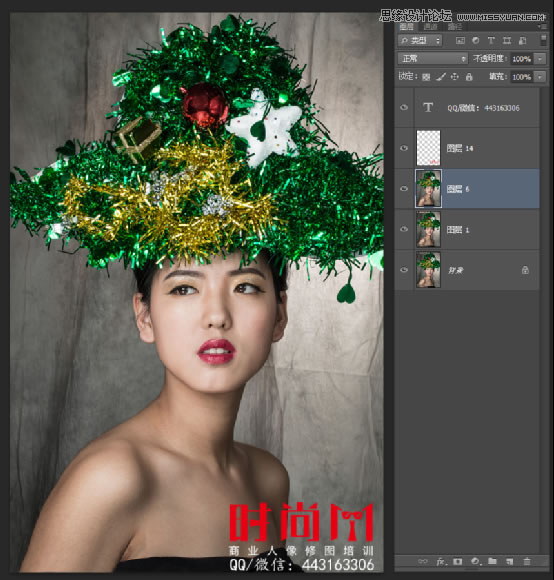Switch to the 通道 channels tab
Viewport: 554px width, 580px height.
tap(430, 27)
